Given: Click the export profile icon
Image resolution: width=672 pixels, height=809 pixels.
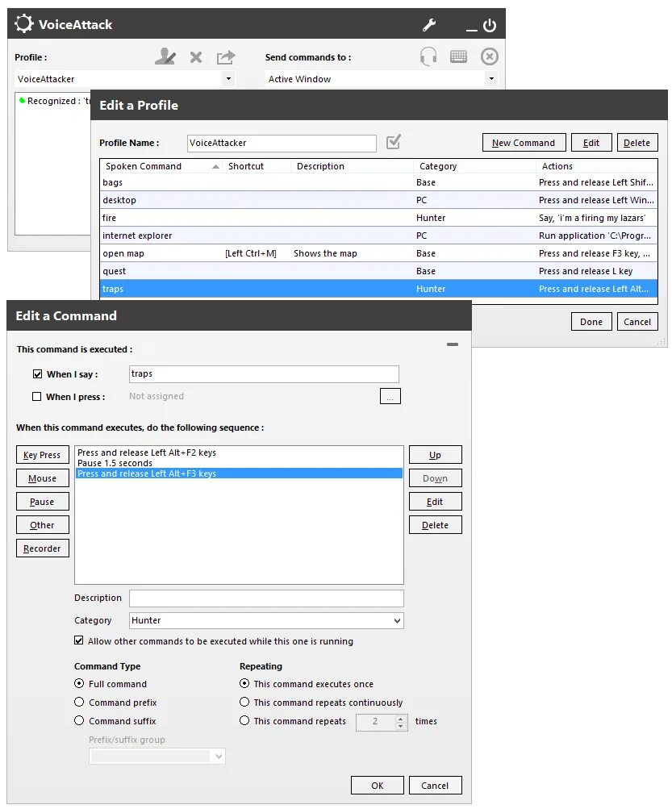Looking at the screenshot, I should [x=225, y=56].
